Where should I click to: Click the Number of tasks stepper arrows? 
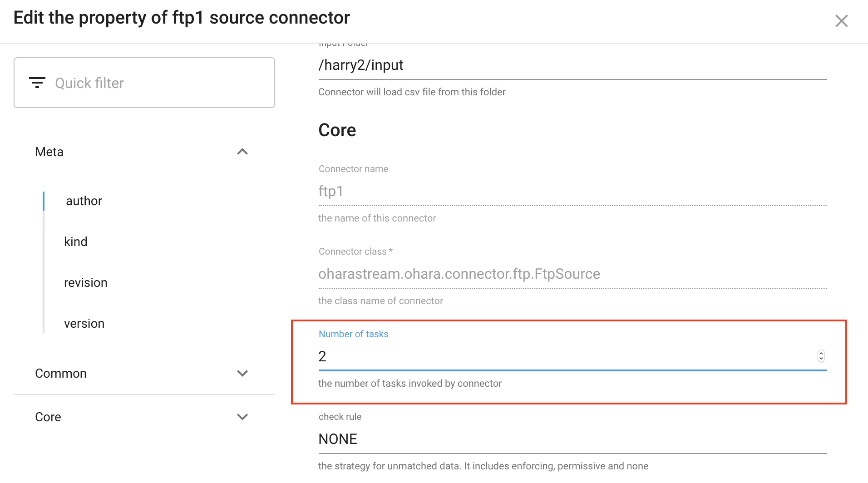[821, 356]
